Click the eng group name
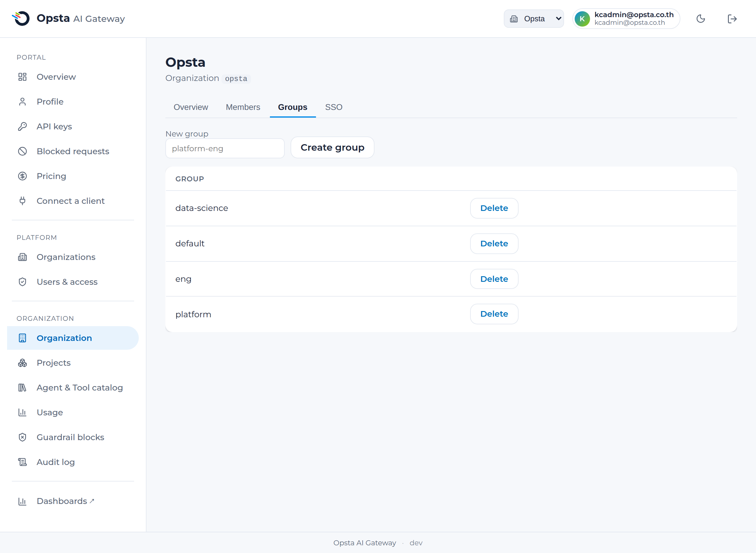Screen dimensions: 756x553 click(x=183, y=279)
